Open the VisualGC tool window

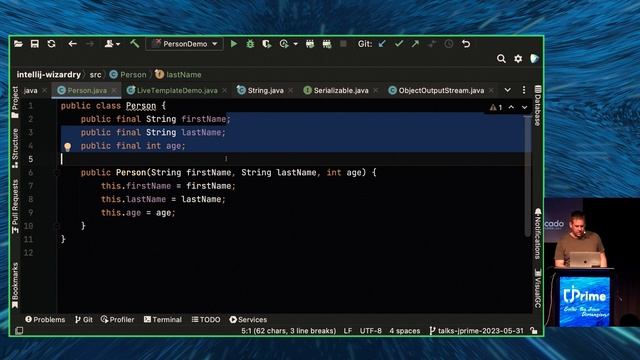point(538,289)
